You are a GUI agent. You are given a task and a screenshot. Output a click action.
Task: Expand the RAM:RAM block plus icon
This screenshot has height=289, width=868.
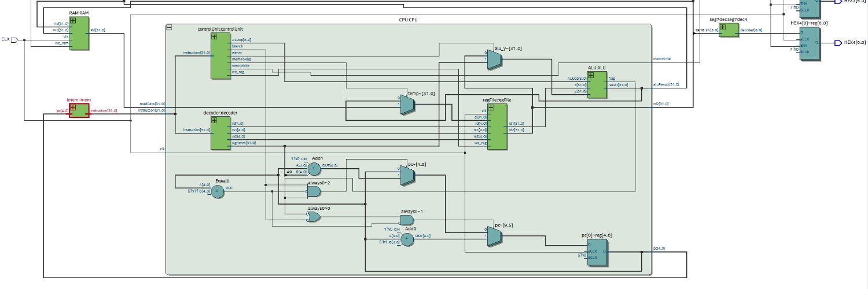tap(73, 20)
